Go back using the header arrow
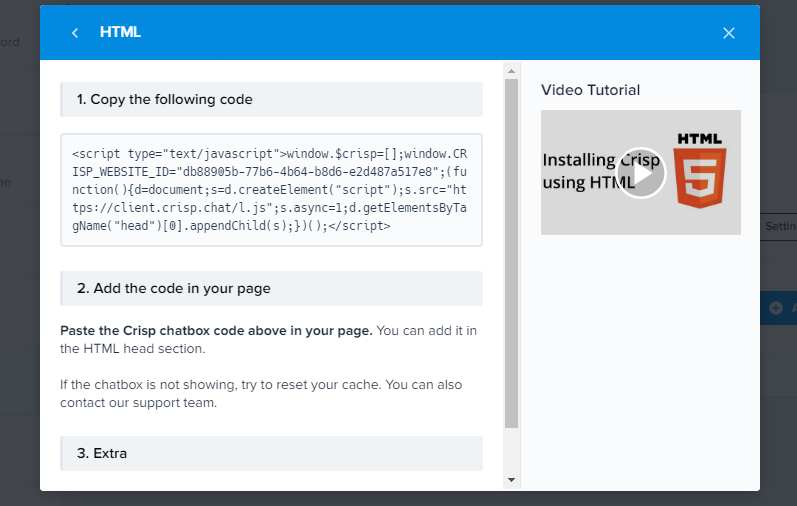Image resolution: width=797 pixels, height=506 pixels. click(x=75, y=33)
